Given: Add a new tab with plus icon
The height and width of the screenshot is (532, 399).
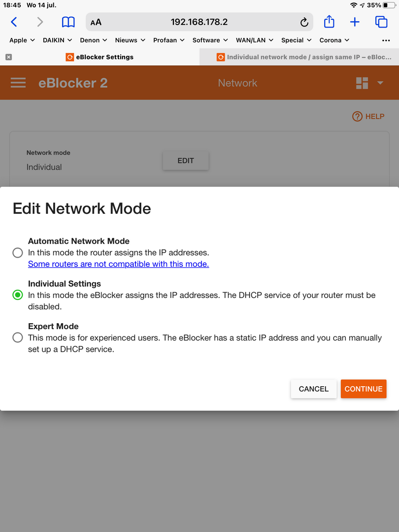Looking at the screenshot, I should (x=355, y=22).
